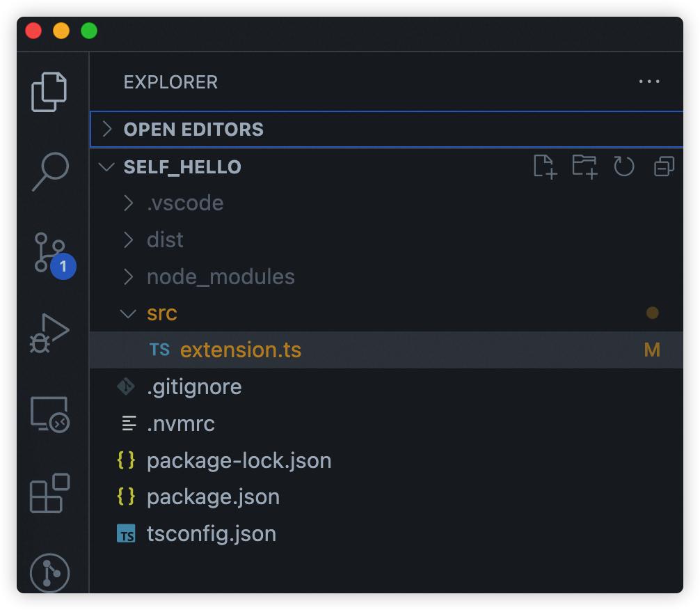Open the Explorer More Actions menu
The image size is (700, 610).
pyautogui.click(x=649, y=81)
